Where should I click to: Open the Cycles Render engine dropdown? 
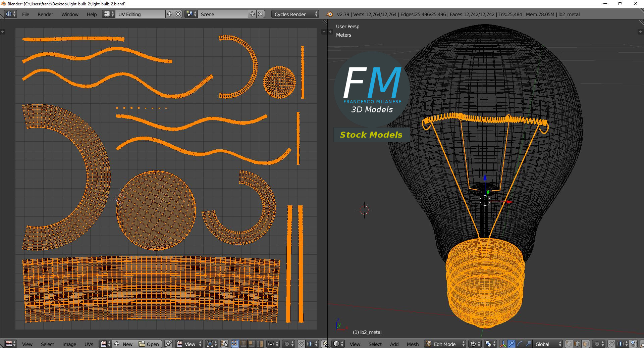click(x=295, y=14)
